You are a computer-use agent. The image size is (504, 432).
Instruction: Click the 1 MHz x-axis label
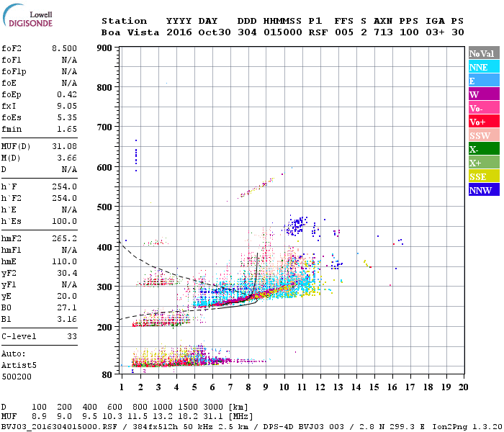click(x=122, y=387)
